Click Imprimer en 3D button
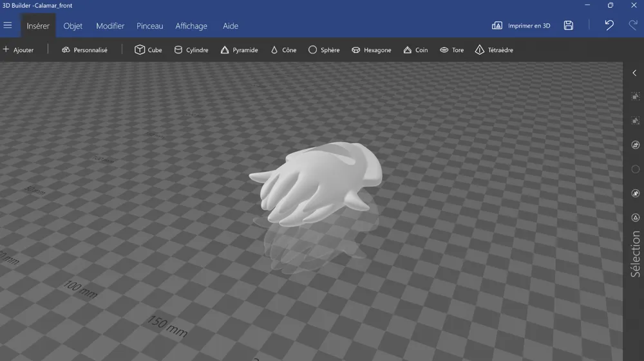Viewport: 644px width, 361px height. (521, 26)
